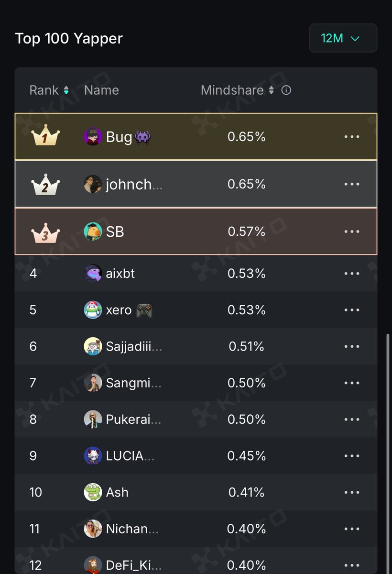The image size is (392, 574).
Task: Open three-dot menu for johnch
Action: [352, 184]
